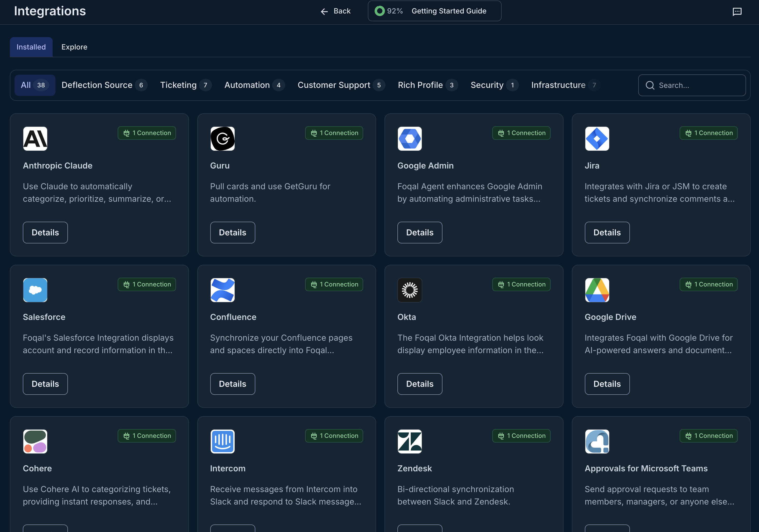Image resolution: width=759 pixels, height=532 pixels.
Task: Filter by Rich Profile category
Action: pos(428,85)
